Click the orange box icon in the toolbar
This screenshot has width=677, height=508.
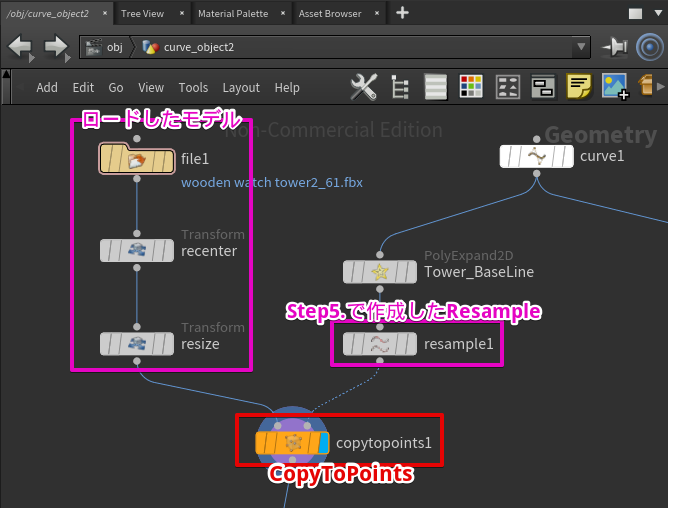point(645,85)
